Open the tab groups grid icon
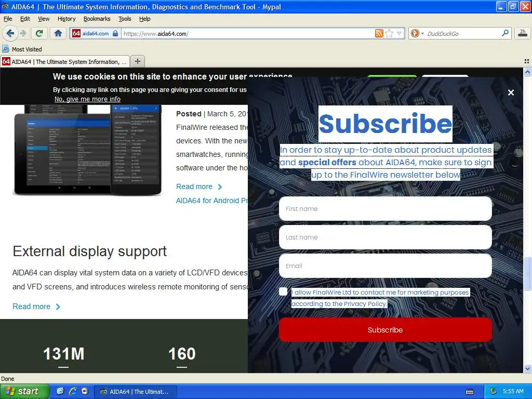 point(527,61)
